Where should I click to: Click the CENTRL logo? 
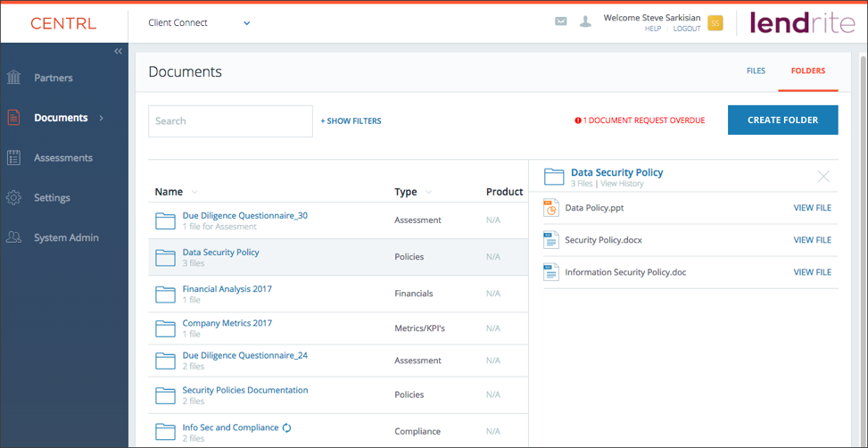(63, 23)
